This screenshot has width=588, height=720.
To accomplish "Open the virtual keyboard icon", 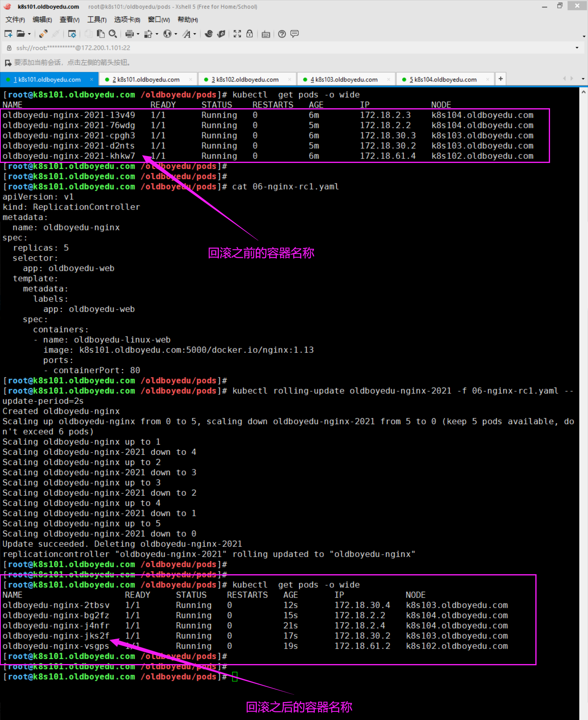I will (x=266, y=34).
